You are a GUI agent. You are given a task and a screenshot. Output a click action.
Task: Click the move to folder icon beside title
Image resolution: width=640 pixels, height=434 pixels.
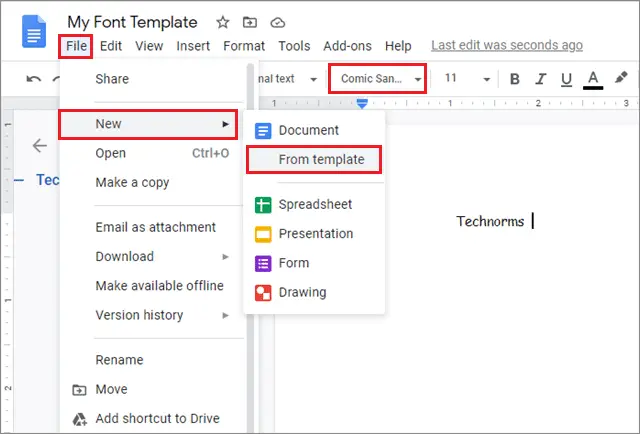pyautogui.click(x=250, y=22)
